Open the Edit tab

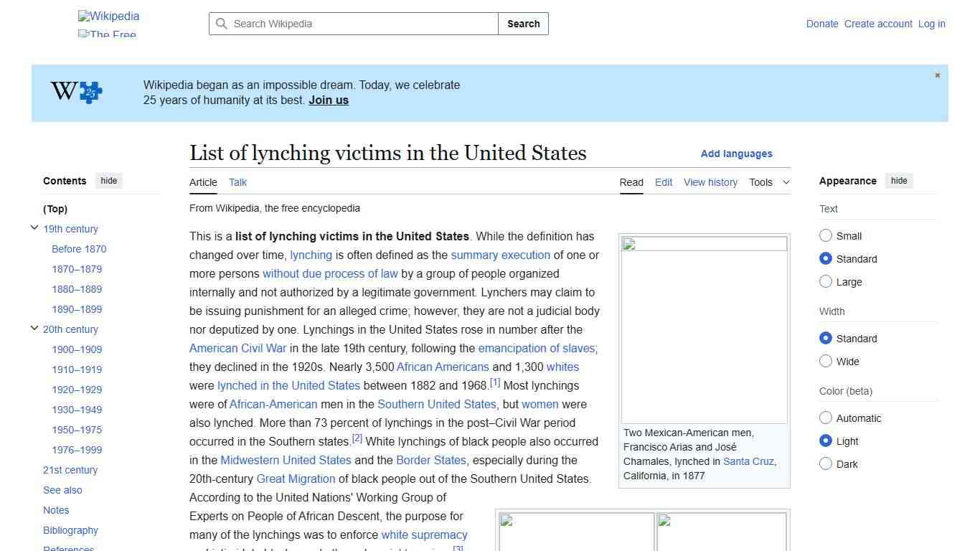tap(663, 182)
